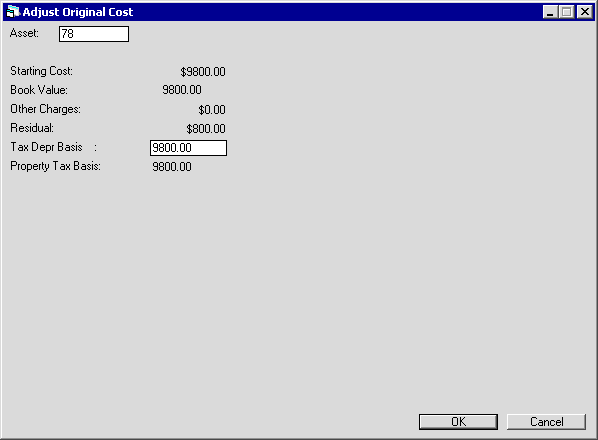Click the Cancel button

coord(546,422)
